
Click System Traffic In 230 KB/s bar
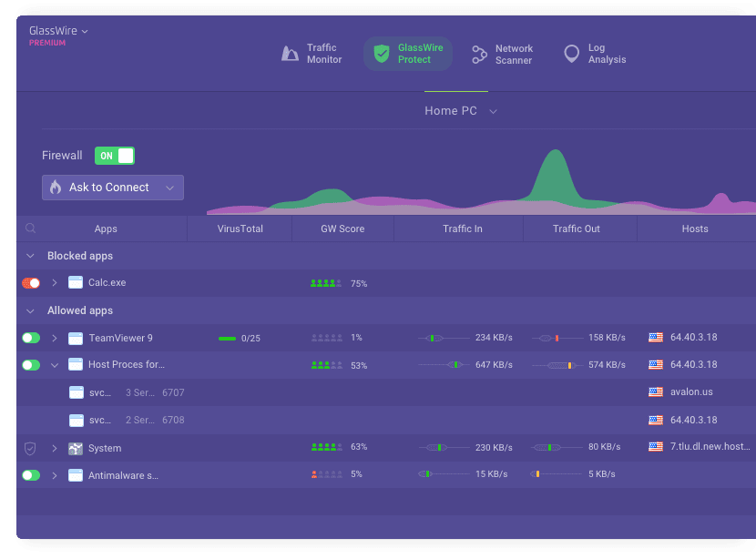pos(444,448)
